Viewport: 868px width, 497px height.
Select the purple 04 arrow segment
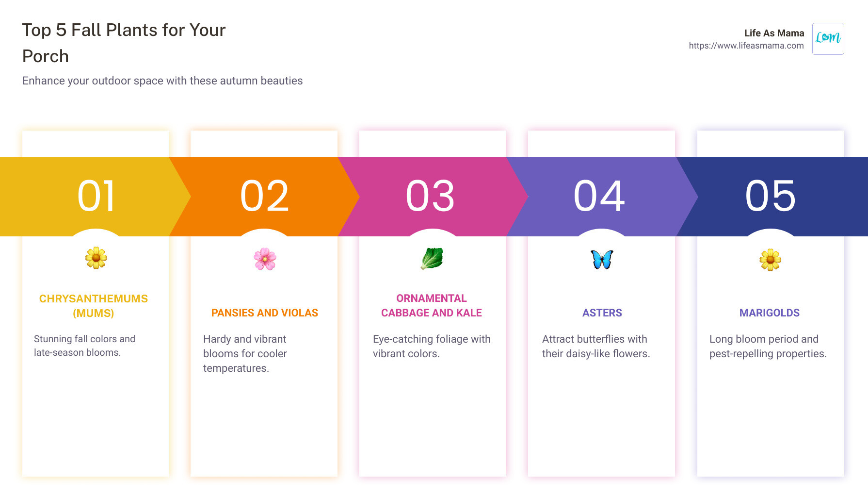pyautogui.click(x=601, y=197)
